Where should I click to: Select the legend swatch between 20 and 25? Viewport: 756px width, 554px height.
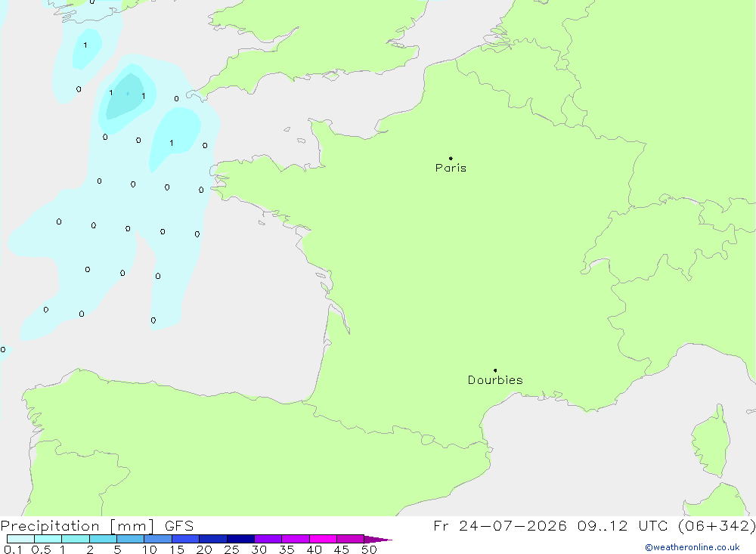(x=213, y=539)
